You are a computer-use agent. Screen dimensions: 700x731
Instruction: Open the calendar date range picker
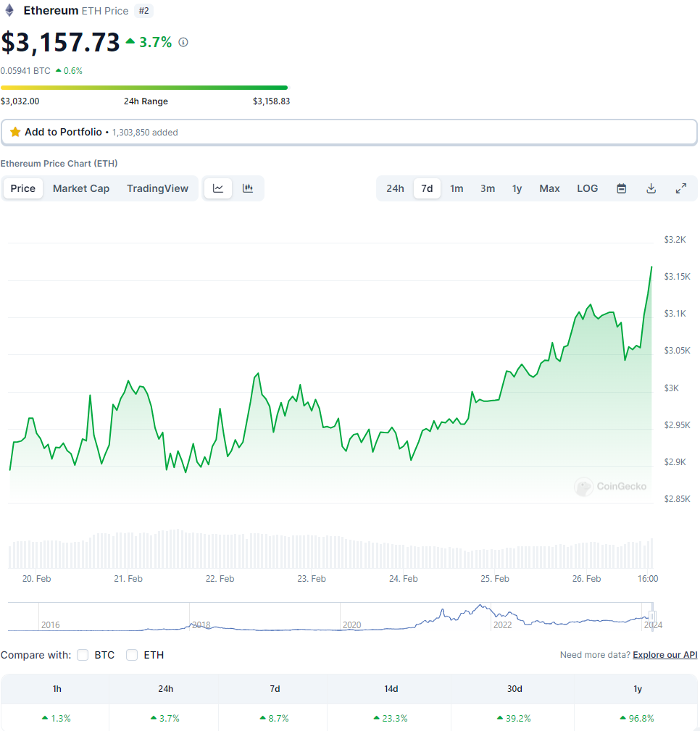621,188
